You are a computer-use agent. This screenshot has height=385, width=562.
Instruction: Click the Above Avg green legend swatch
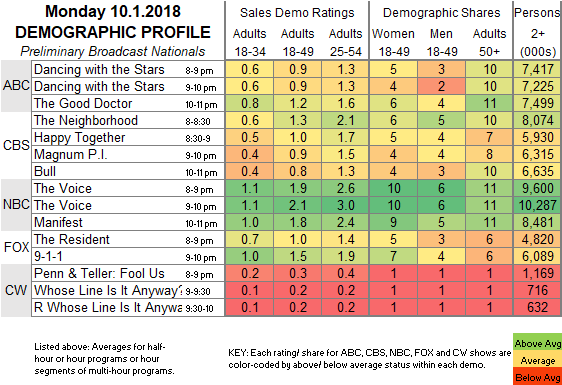[x=537, y=343]
